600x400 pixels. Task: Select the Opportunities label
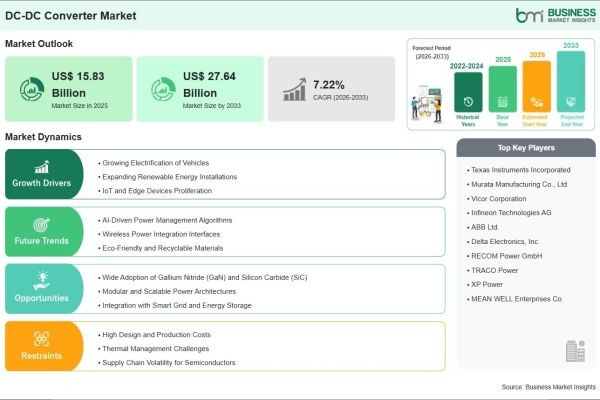click(41, 298)
